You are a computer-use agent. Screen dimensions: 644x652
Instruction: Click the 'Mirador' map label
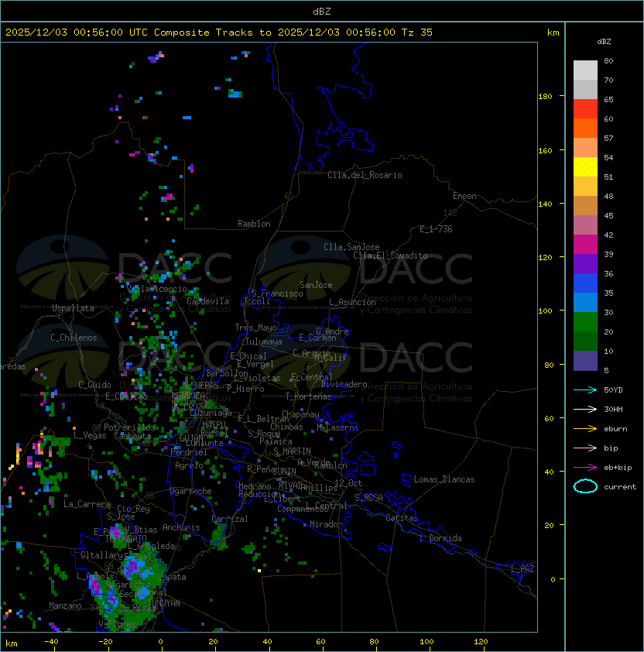[327, 524]
